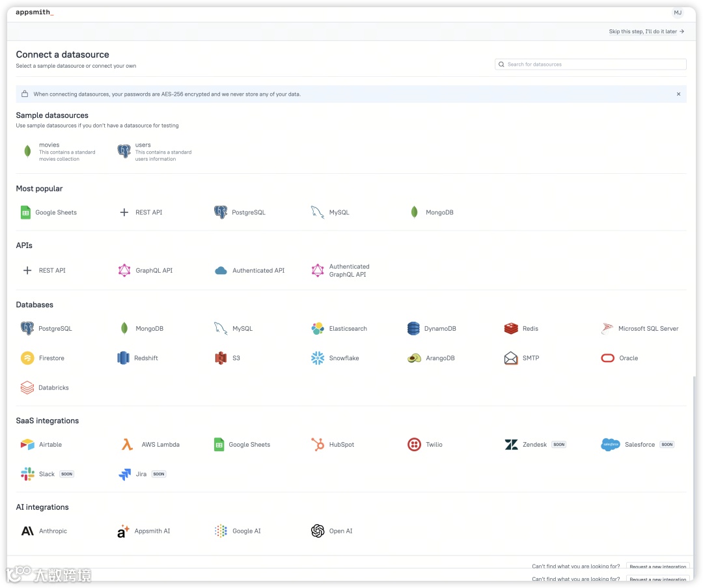The height and width of the screenshot is (588, 703).
Task: Select Authenticated API datasource
Action: pyautogui.click(x=250, y=270)
